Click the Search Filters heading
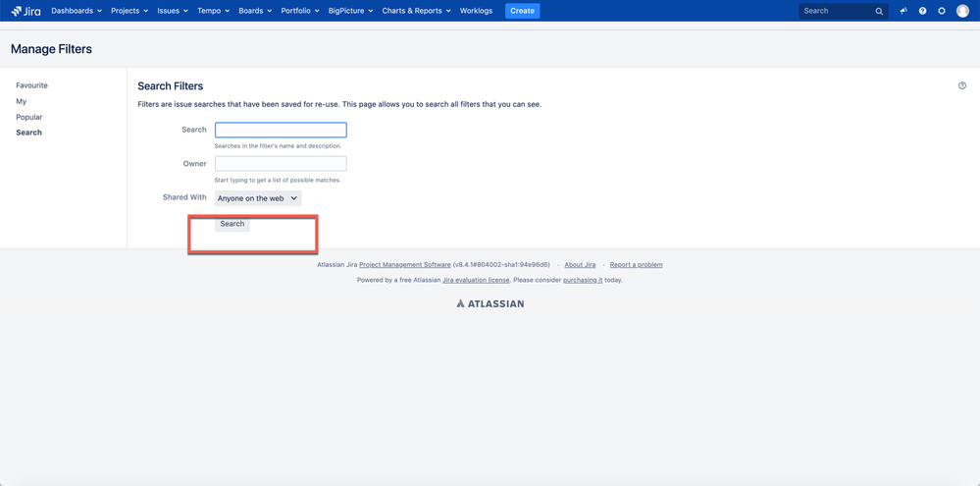This screenshot has height=486, width=980. (170, 86)
